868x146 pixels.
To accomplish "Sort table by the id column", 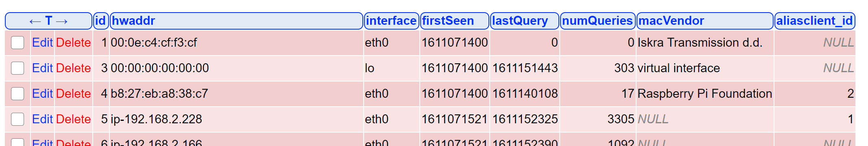I will pyautogui.click(x=100, y=21).
